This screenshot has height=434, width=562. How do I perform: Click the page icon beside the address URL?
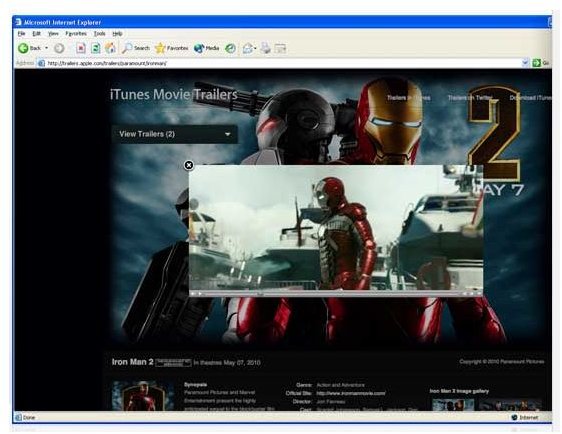pyautogui.click(x=41, y=63)
